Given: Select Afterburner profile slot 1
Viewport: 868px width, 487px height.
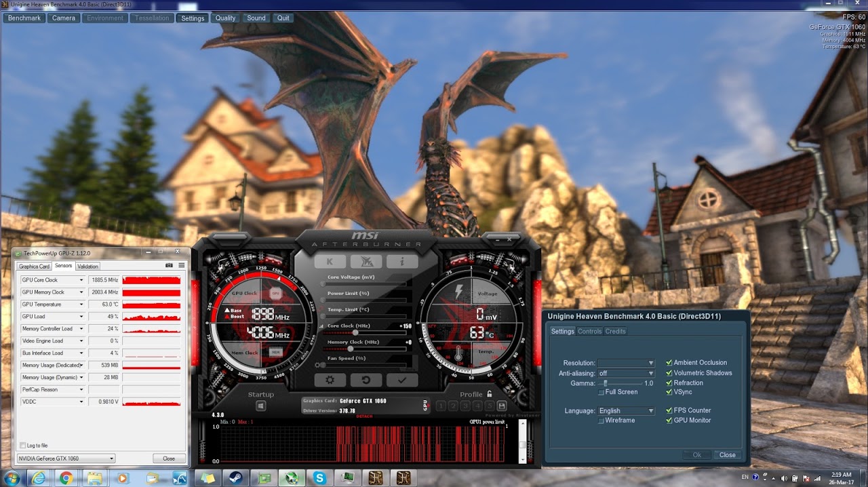Looking at the screenshot, I should pyautogui.click(x=441, y=406).
